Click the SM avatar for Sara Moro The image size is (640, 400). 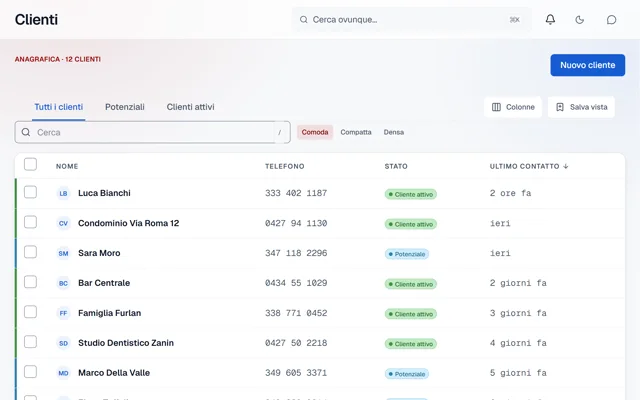tap(63, 253)
